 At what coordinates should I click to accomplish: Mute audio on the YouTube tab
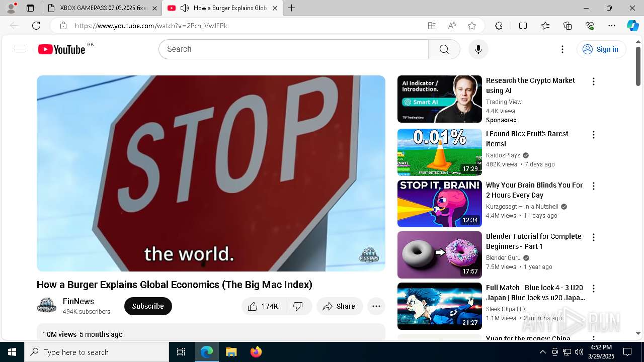(x=184, y=8)
